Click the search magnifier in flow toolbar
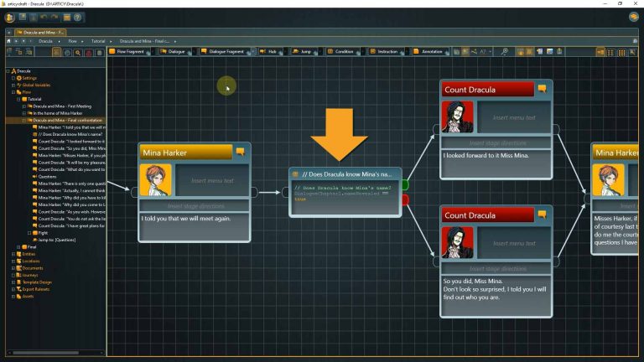Image resolution: width=644 pixels, height=362 pixels. coord(504,51)
